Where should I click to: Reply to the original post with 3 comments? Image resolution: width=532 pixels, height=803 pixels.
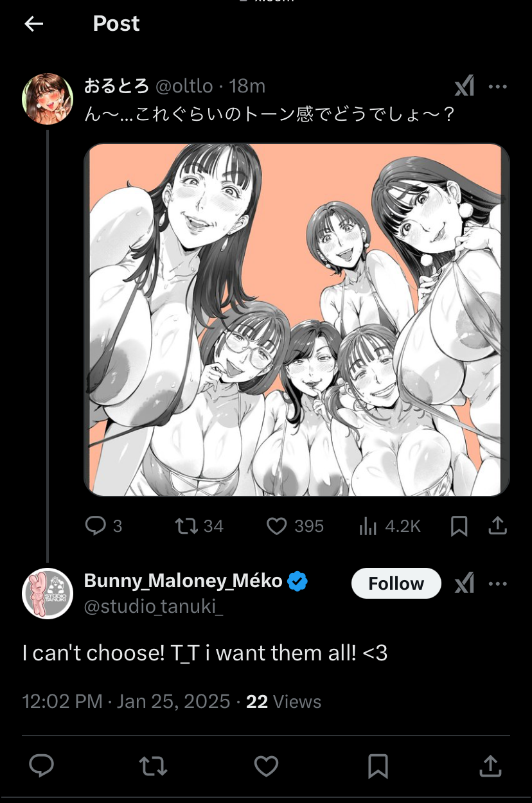[x=96, y=526]
